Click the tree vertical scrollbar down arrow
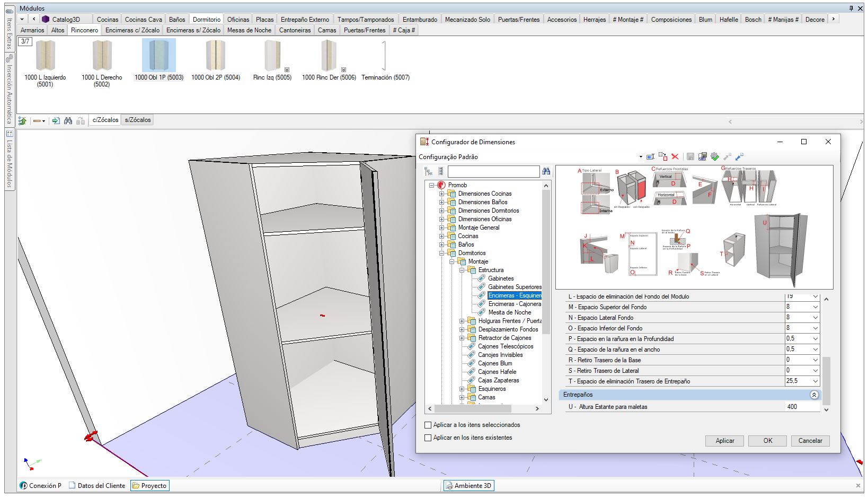The height and width of the screenshot is (498, 868). [x=546, y=400]
